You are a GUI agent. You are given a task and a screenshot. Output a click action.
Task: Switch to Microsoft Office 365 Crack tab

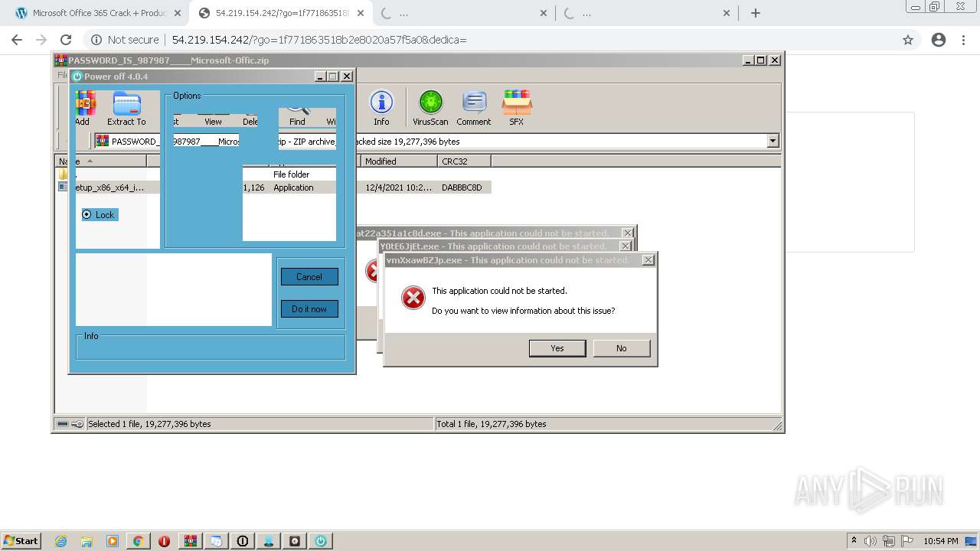[96, 13]
